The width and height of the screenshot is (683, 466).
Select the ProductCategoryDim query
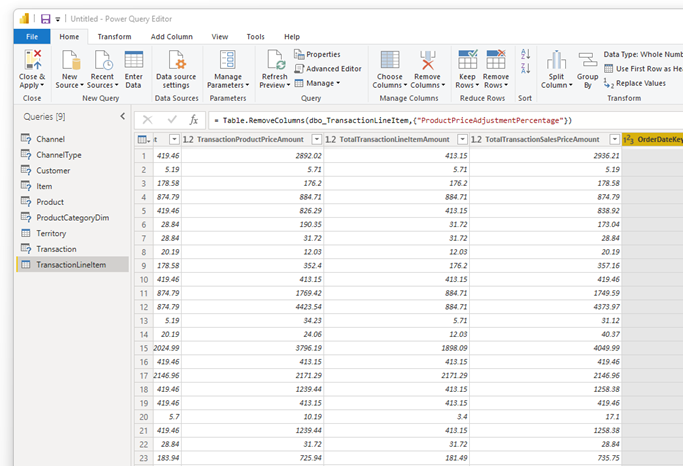(x=73, y=217)
